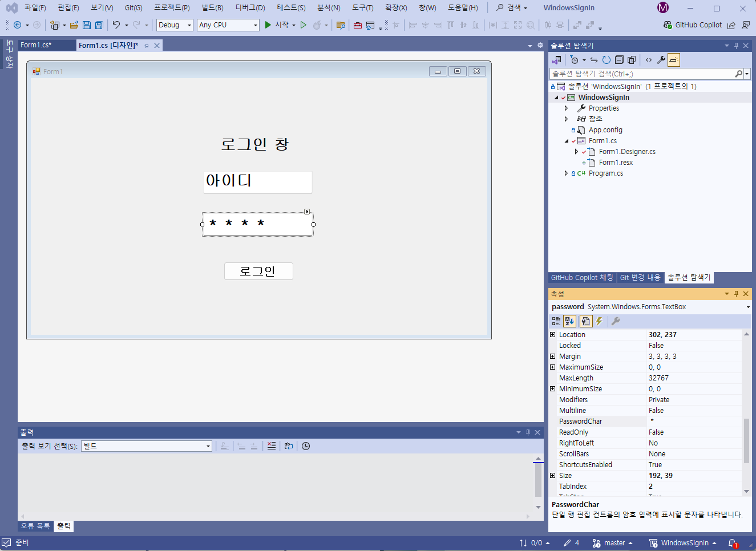Toggle Categorized view in Properties panel
Viewport: 756px width, 551px height.
click(556, 321)
